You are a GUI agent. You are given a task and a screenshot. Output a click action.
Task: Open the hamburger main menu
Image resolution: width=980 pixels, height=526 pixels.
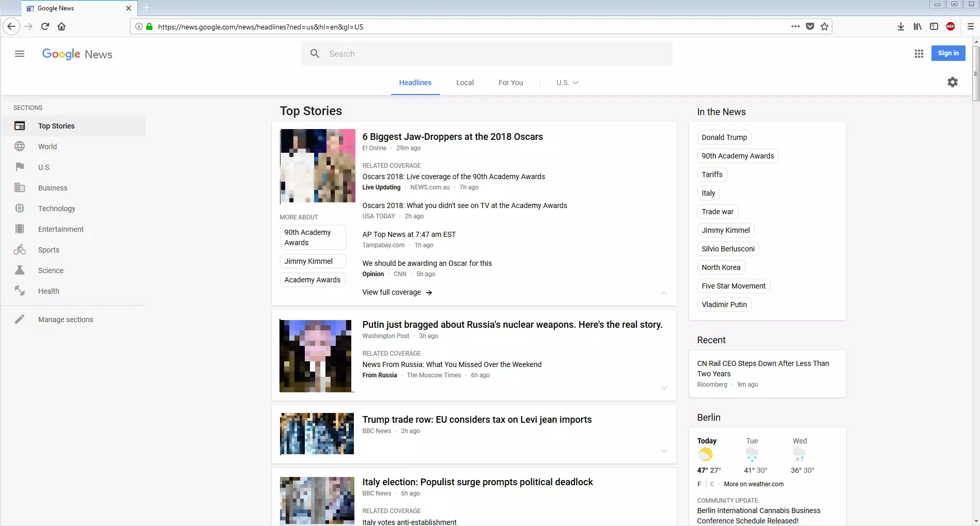tap(20, 54)
